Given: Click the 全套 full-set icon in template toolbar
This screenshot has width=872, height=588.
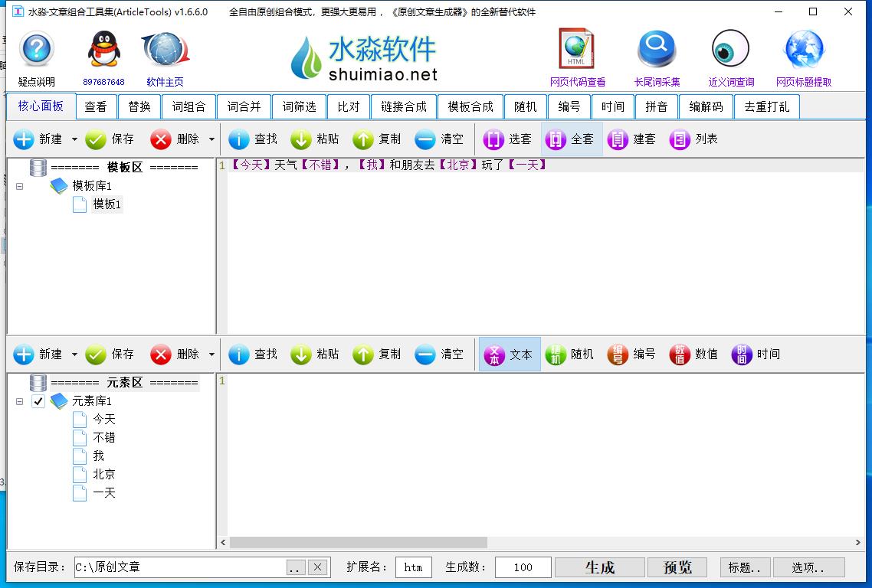Looking at the screenshot, I should pos(571,139).
